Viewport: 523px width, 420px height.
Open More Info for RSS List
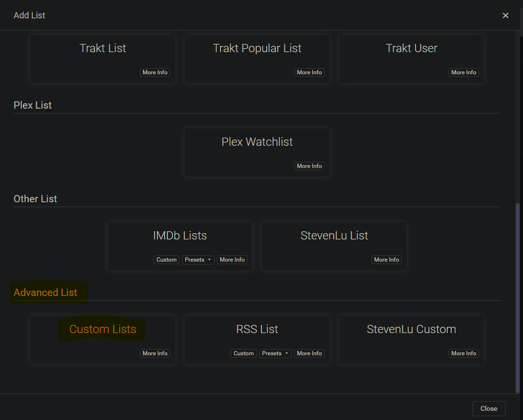point(310,353)
